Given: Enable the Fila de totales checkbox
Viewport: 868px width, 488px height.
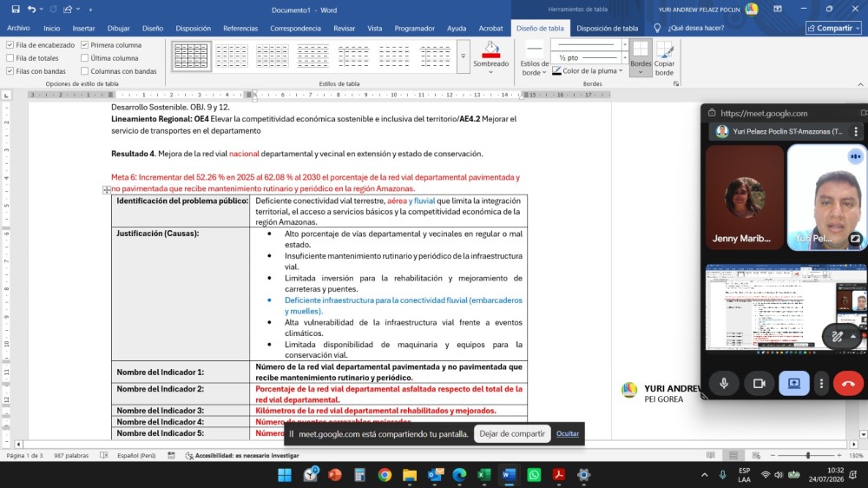Looking at the screenshot, I should click(10, 57).
